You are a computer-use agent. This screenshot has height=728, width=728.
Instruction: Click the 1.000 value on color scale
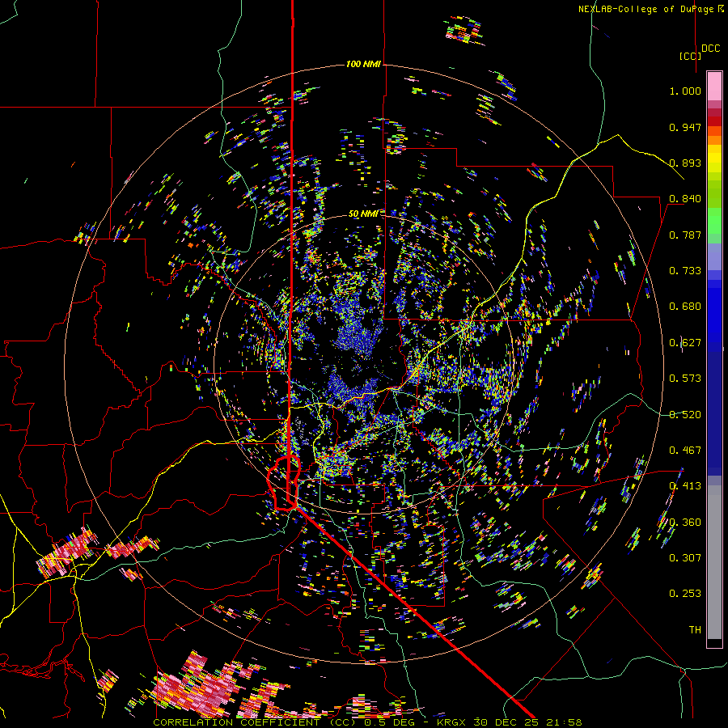(x=685, y=91)
